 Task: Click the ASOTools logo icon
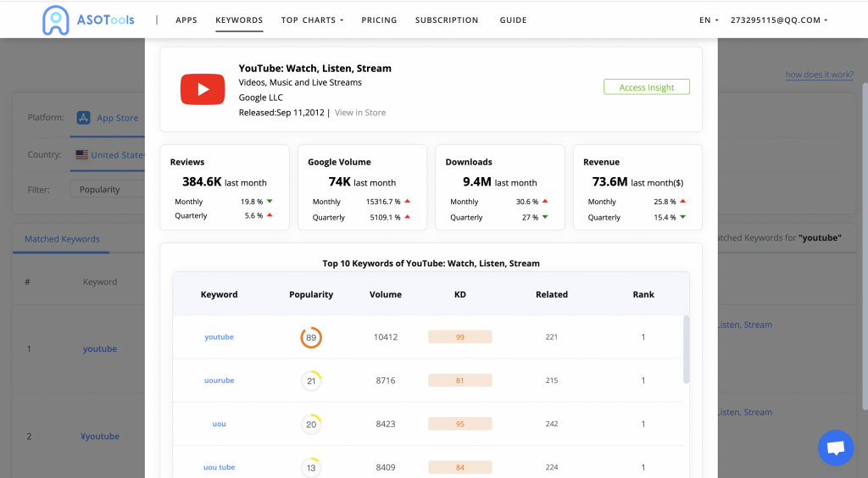56,20
